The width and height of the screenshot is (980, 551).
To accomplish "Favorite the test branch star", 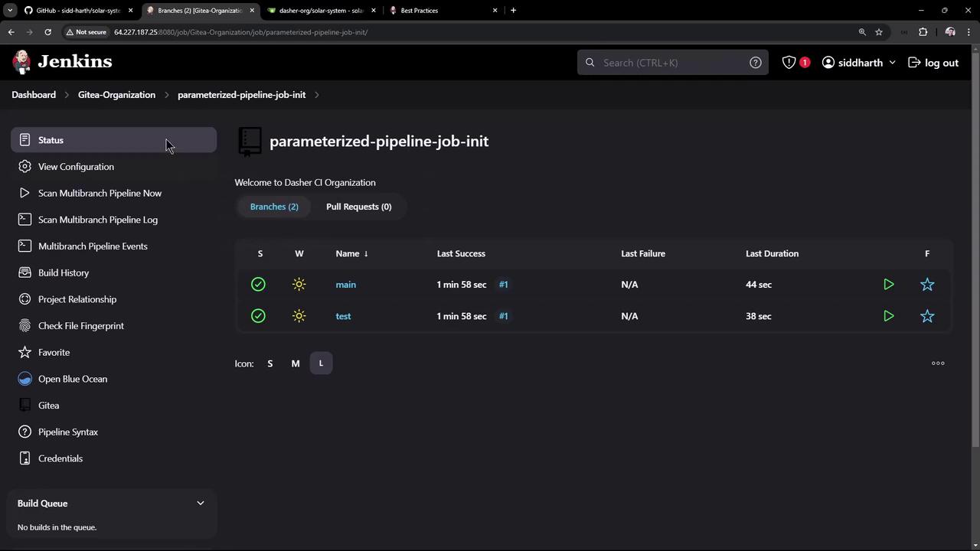I will (x=927, y=316).
